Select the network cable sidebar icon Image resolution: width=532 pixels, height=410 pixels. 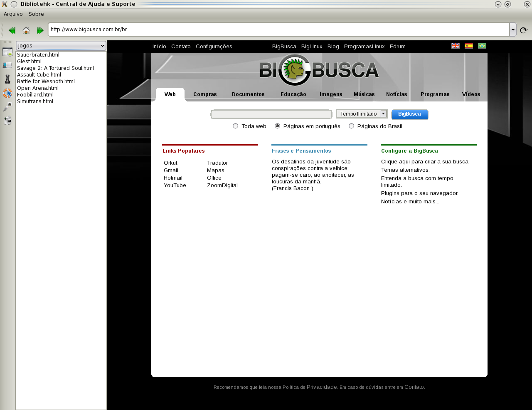point(7,107)
